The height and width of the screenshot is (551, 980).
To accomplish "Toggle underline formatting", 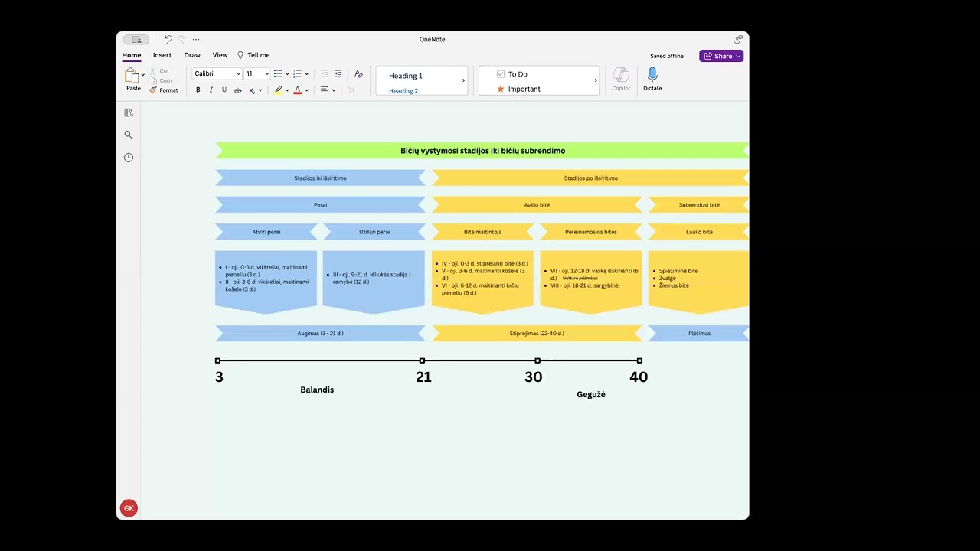I will 224,90.
